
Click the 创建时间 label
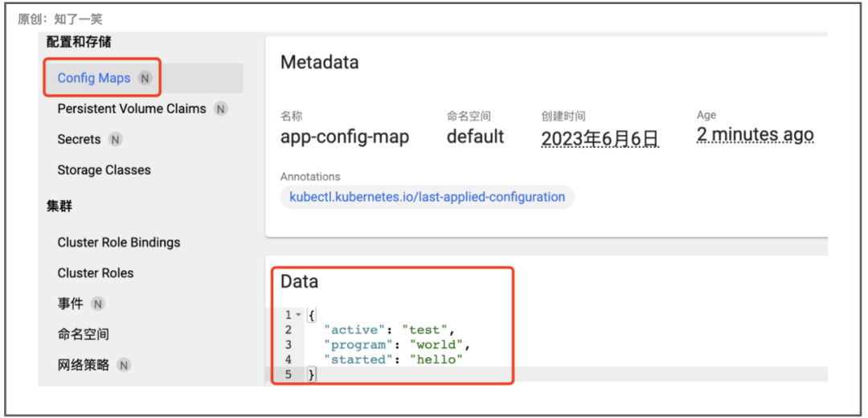coord(563,117)
